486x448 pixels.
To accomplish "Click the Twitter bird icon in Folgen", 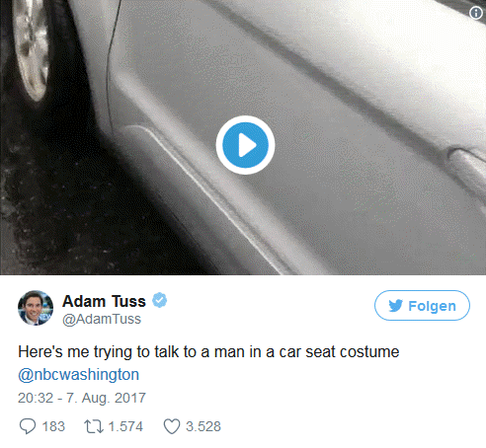I will tap(395, 306).
